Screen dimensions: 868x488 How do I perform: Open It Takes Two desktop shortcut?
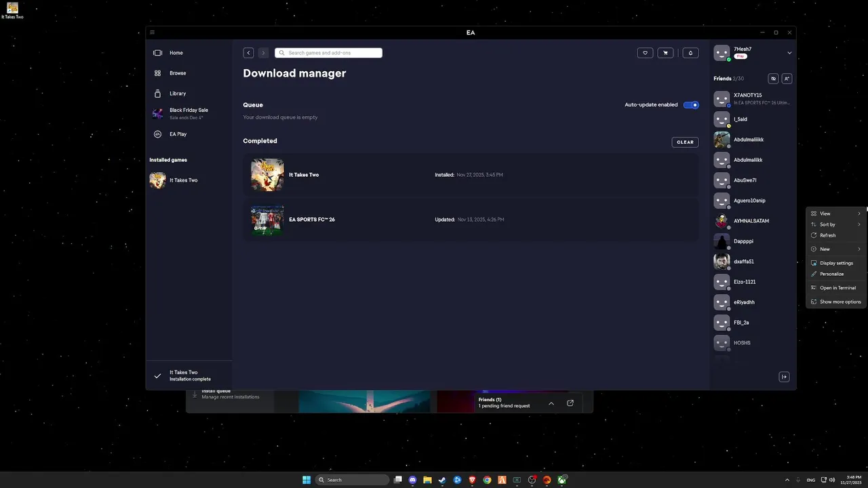point(12,11)
